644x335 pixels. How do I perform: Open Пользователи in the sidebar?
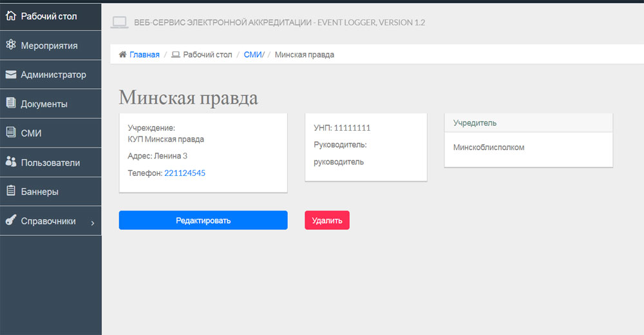pyautogui.click(x=50, y=162)
